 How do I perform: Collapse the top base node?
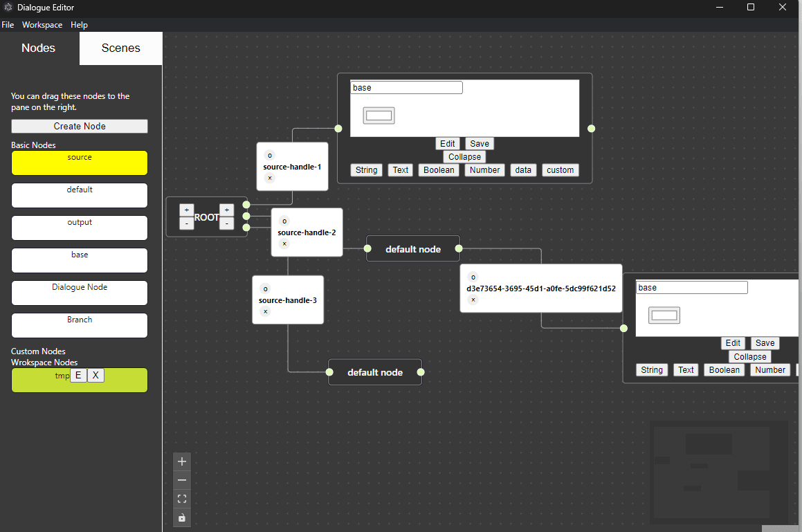point(464,157)
